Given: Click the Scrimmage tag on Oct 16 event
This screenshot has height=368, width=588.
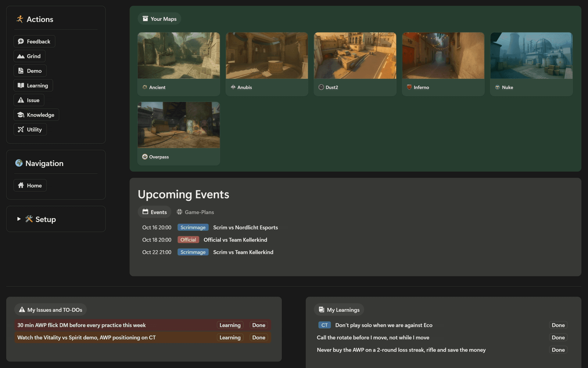Looking at the screenshot, I should 193,227.
